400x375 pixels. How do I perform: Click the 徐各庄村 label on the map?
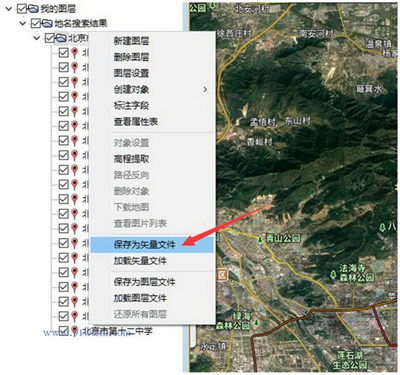234,34
